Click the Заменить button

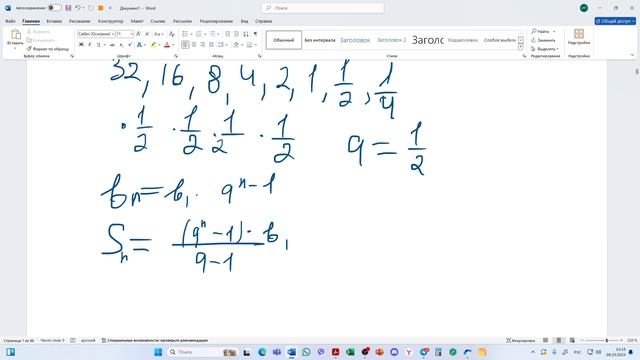543,40
